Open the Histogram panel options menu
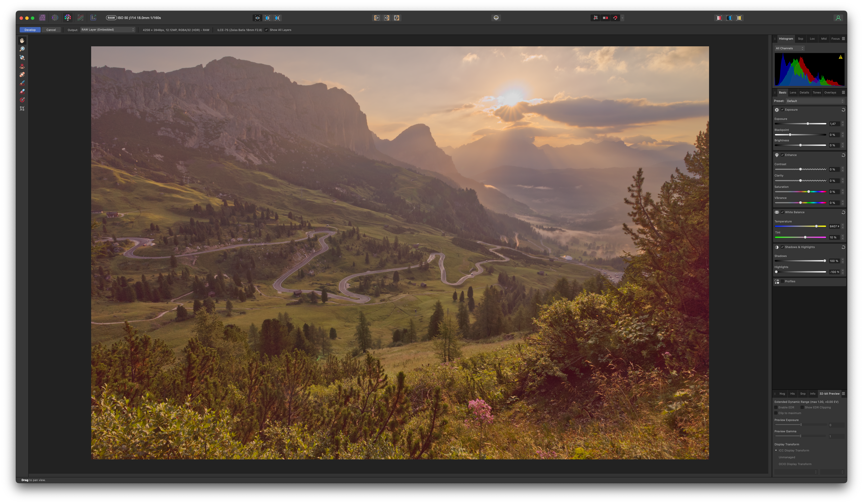Screen dimensions: 863x504 843,39
